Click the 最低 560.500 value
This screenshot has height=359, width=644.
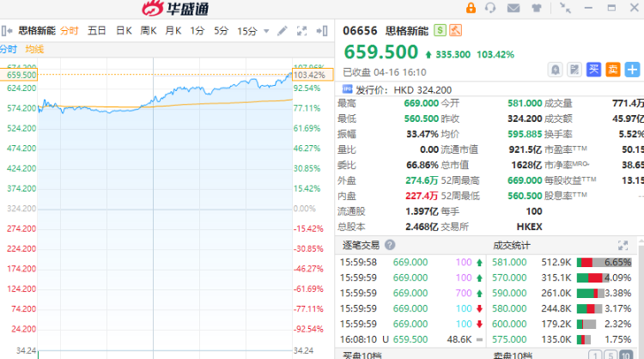click(422, 119)
